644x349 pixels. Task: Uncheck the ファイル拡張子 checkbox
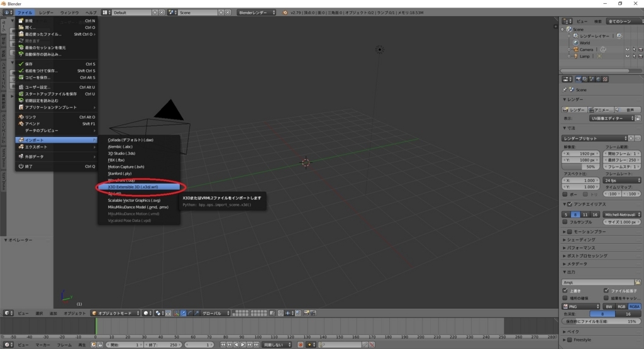coord(606,291)
